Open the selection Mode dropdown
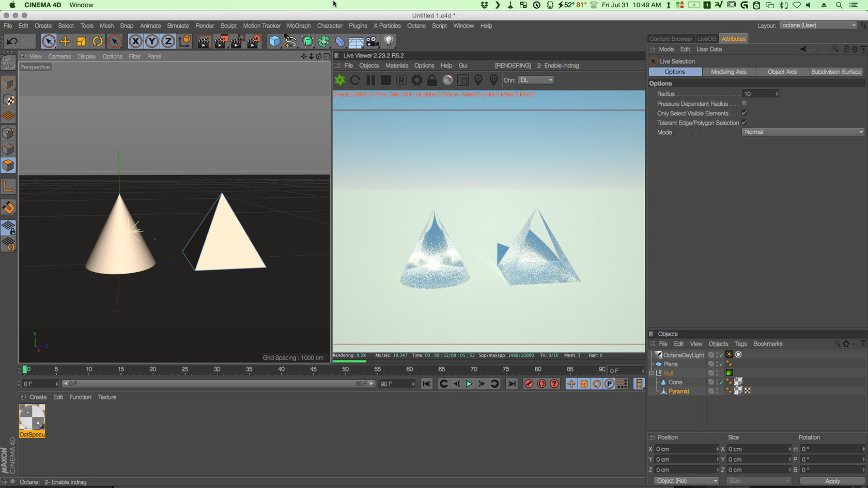Screen dimensions: 868x488 pyautogui.click(x=803, y=132)
